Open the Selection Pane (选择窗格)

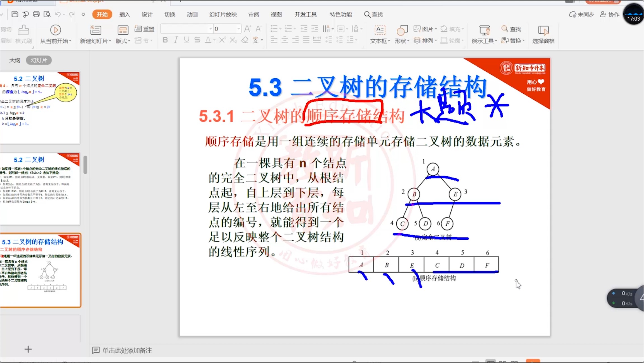point(543,35)
